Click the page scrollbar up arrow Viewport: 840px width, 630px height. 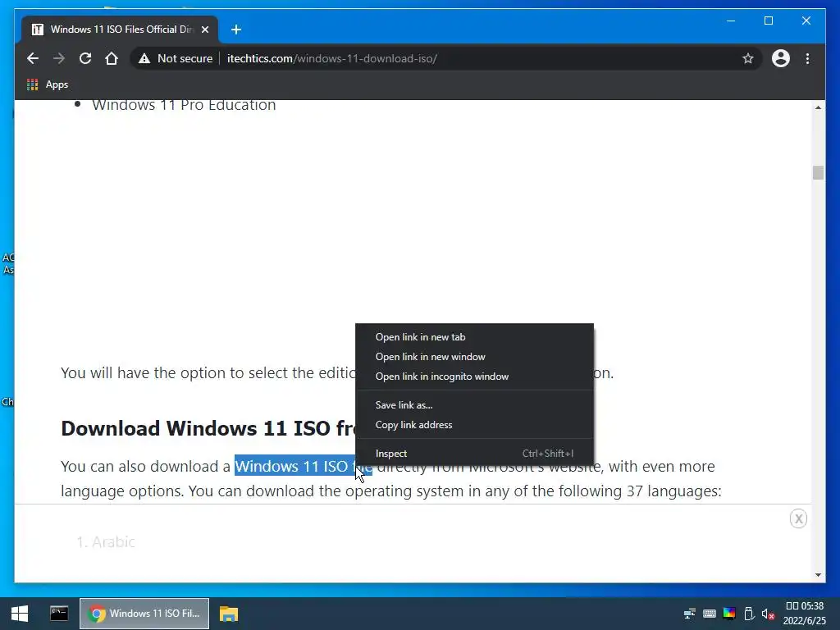(x=818, y=107)
